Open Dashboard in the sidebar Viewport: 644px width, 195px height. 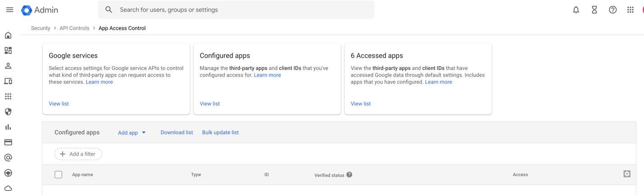coord(8,50)
